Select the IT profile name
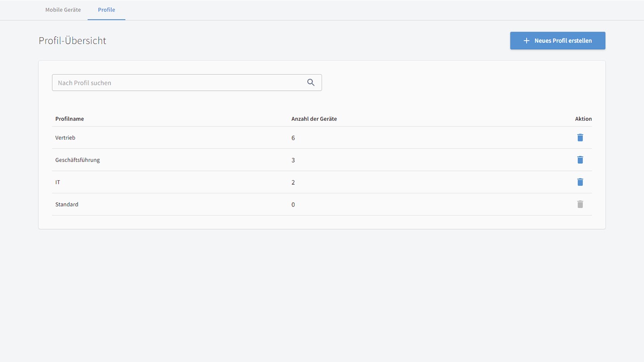 [x=58, y=183]
